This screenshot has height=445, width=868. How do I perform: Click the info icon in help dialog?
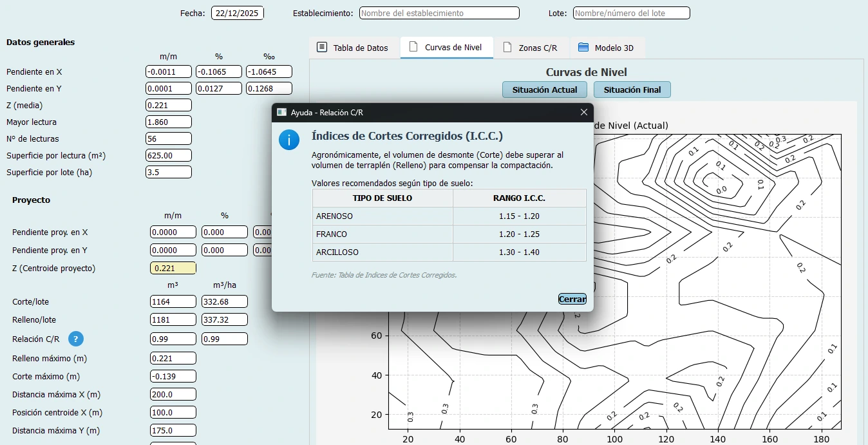pyautogui.click(x=289, y=140)
